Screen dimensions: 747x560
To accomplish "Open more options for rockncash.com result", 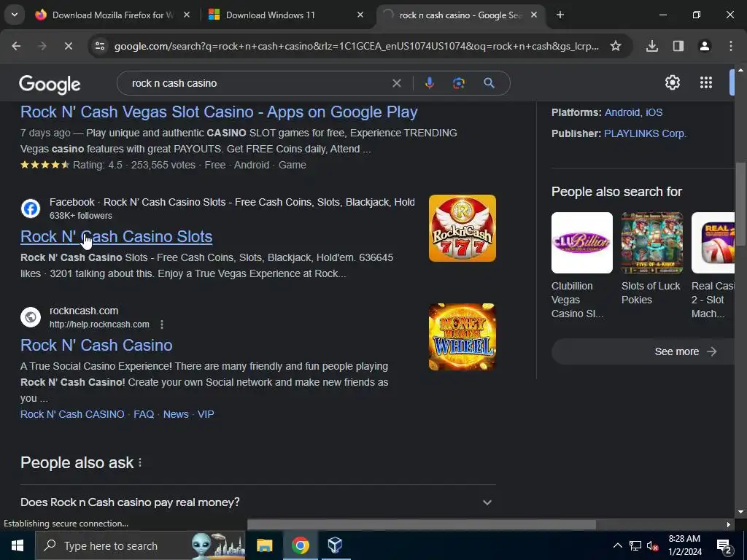I will (x=162, y=324).
